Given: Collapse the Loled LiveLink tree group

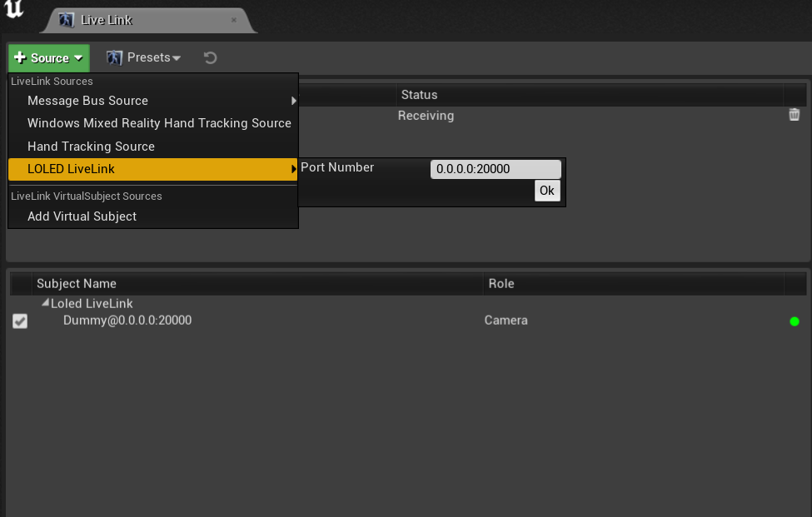Looking at the screenshot, I should coord(45,303).
